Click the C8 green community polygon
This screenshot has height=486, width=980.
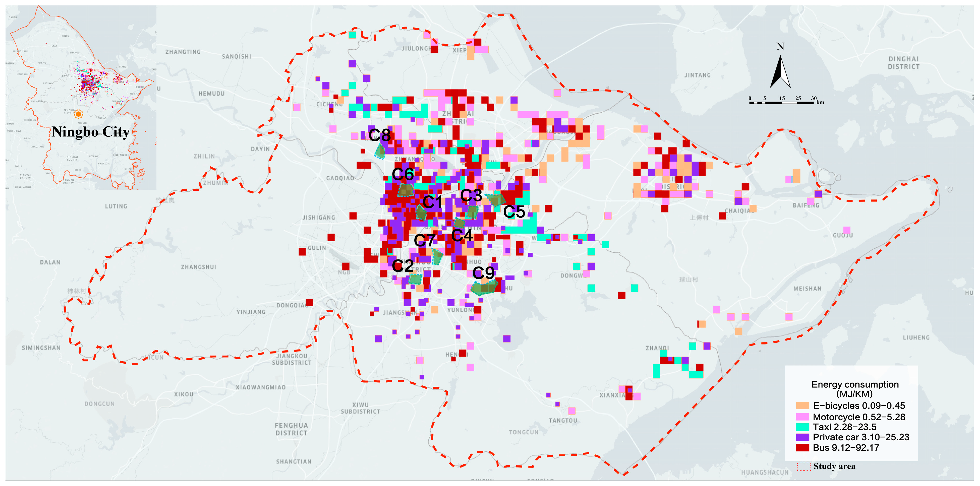pyautogui.click(x=380, y=151)
